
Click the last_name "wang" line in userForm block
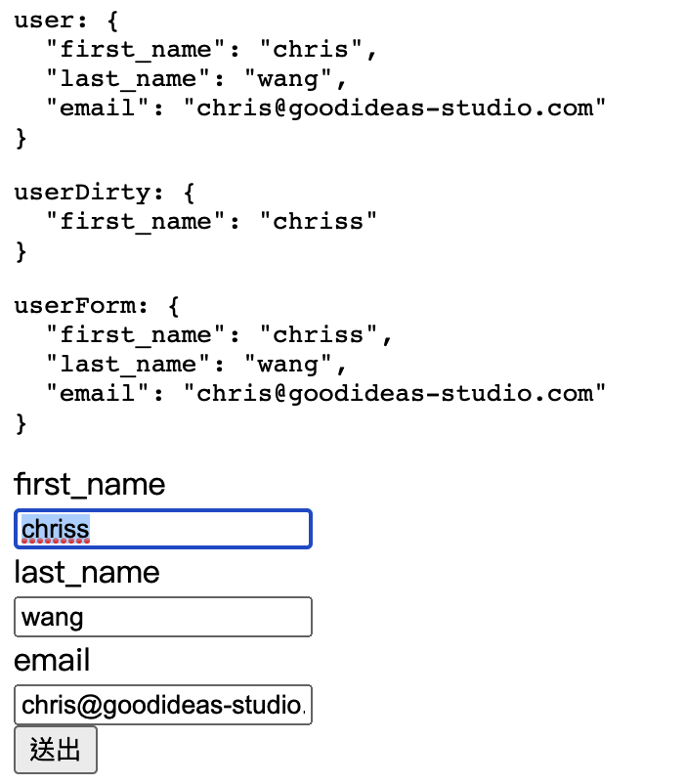(195, 365)
